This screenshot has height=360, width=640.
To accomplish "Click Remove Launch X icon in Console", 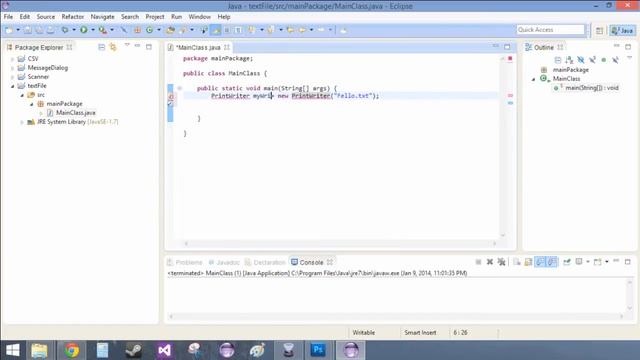I will (x=490, y=262).
